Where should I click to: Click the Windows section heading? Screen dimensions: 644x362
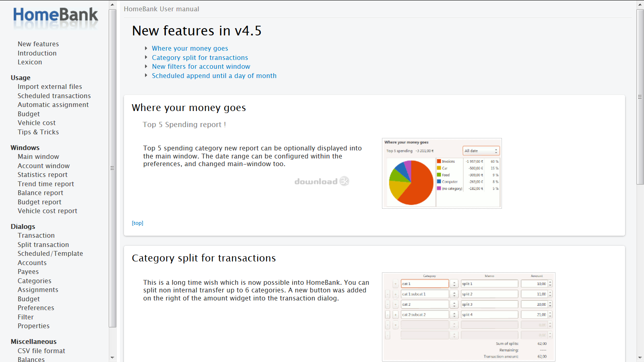click(25, 148)
